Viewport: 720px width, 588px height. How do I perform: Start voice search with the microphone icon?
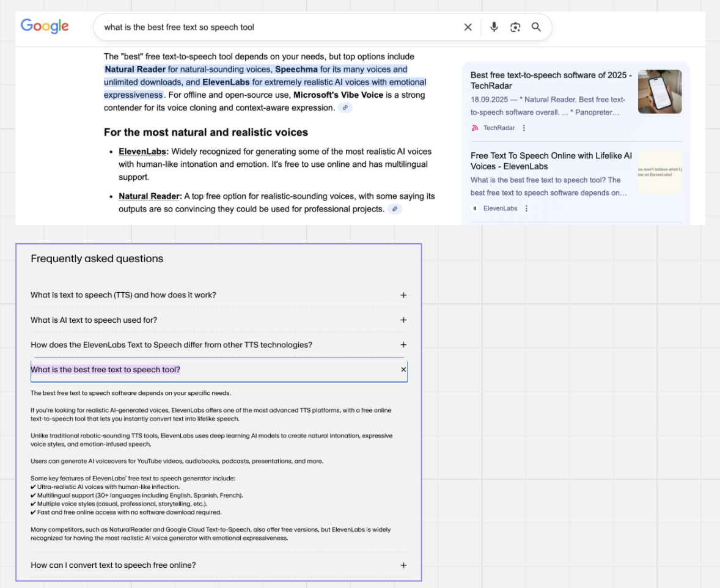coord(494,27)
